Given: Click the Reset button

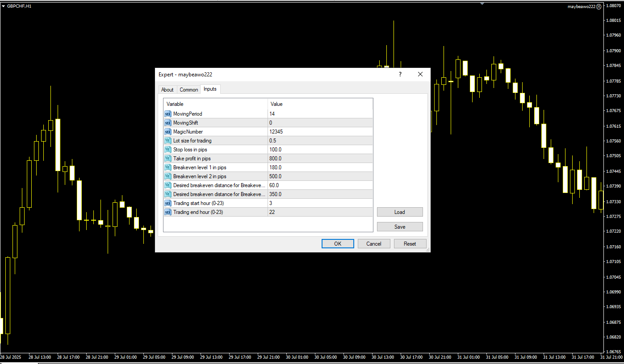Looking at the screenshot, I should pos(410,244).
